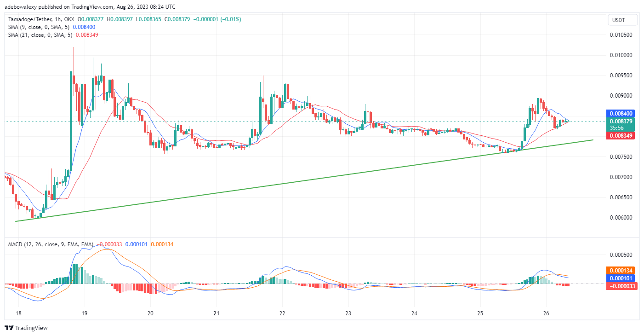Select the SMA 9 indicator legend

pyautogui.click(x=39, y=27)
